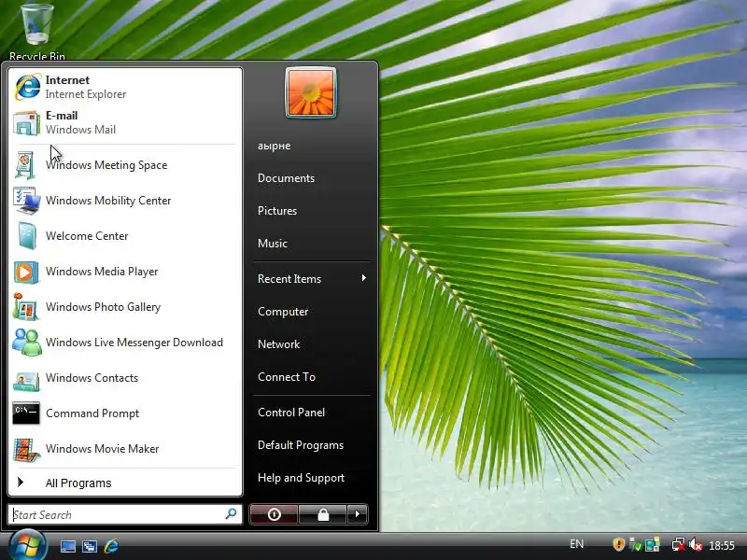Launch the Windows Mail E-mail icon
Image resolution: width=747 pixels, height=560 pixels.
pyautogui.click(x=26, y=123)
